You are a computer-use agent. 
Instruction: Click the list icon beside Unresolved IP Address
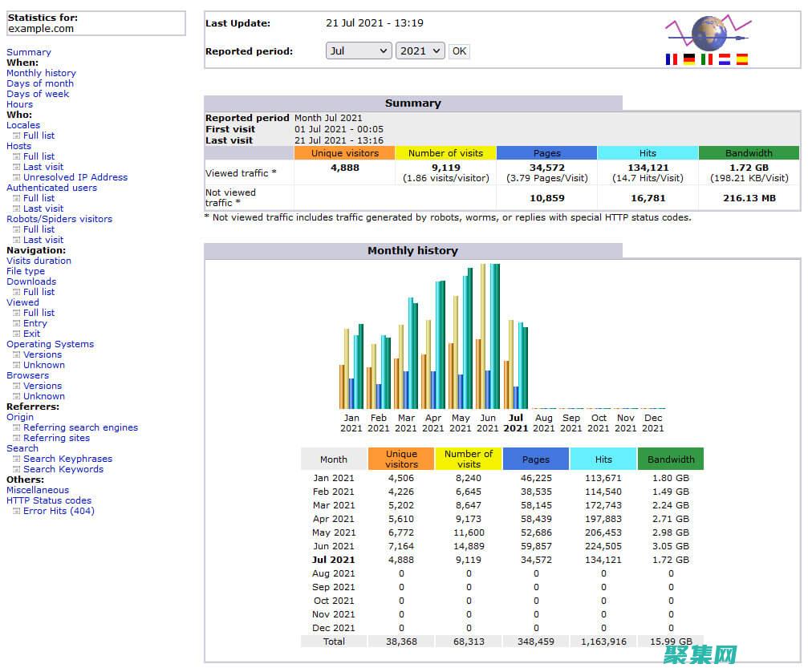(16, 178)
